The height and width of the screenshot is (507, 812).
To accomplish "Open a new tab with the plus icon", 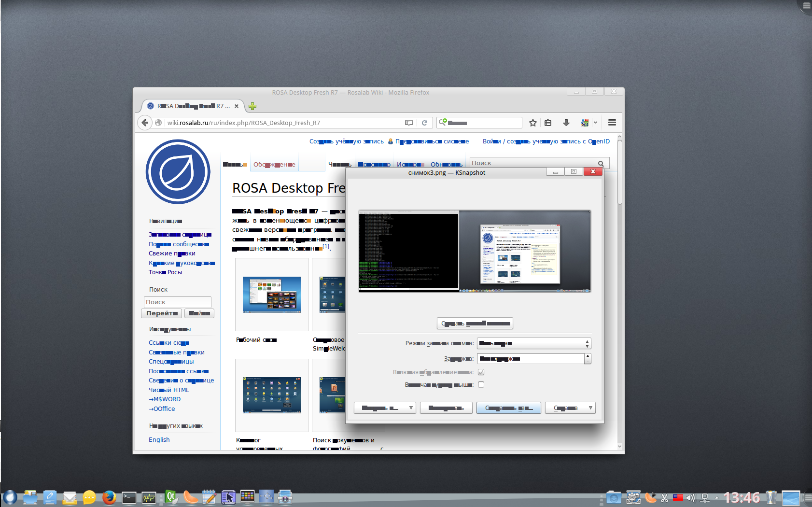I will coord(252,106).
